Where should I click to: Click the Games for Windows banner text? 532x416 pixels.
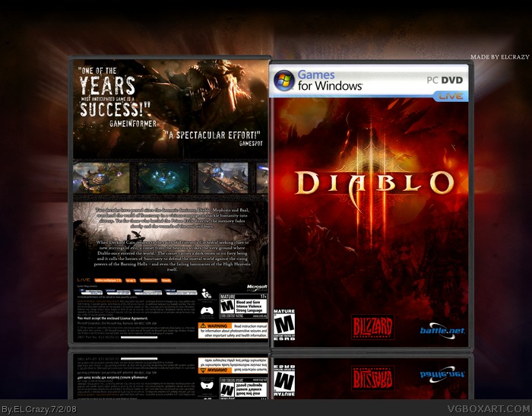[x=328, y=79]
